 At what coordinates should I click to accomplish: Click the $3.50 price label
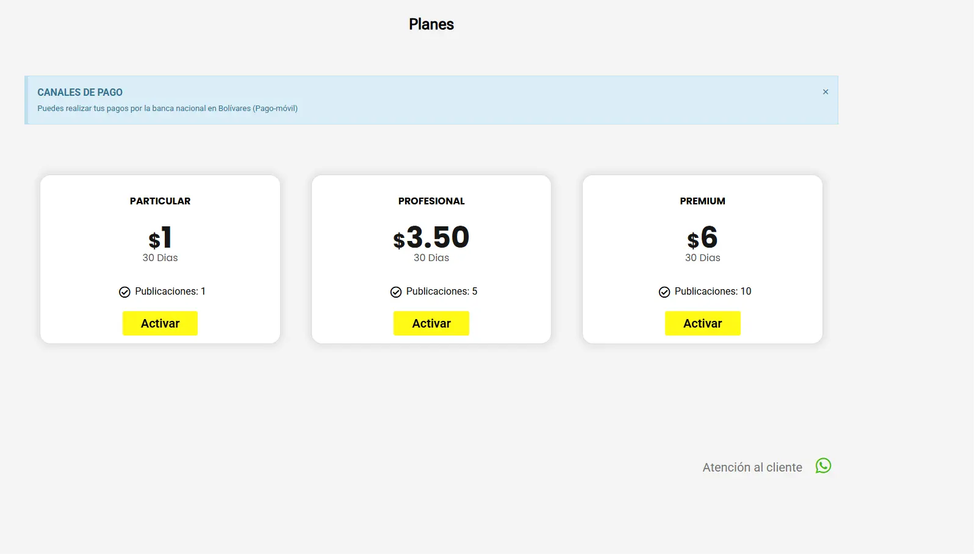click(431, 238)
